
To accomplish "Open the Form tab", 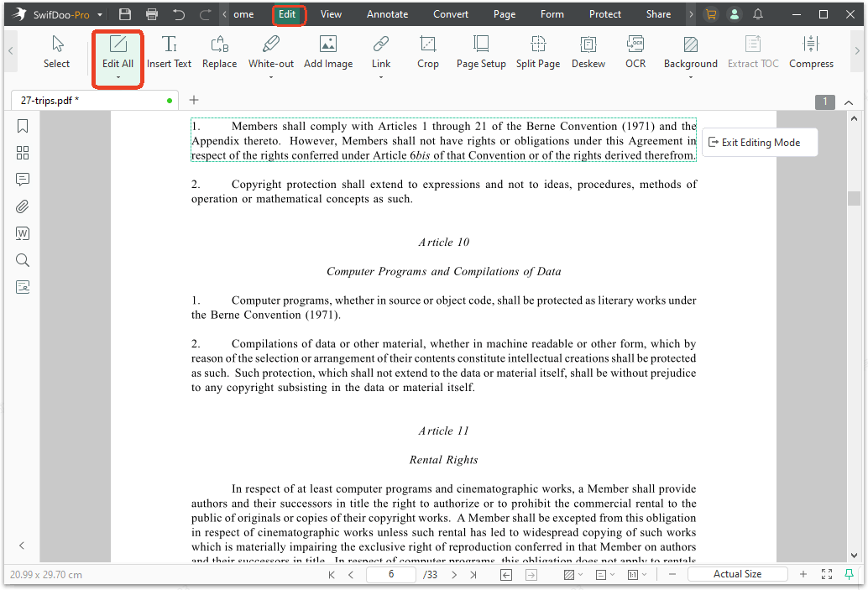I will pos(552,14).
